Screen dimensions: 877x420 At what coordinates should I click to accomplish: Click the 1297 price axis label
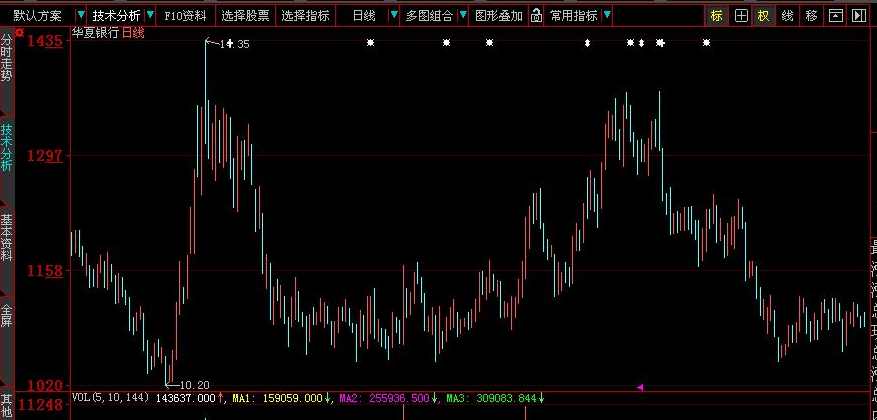coord(45,155)
